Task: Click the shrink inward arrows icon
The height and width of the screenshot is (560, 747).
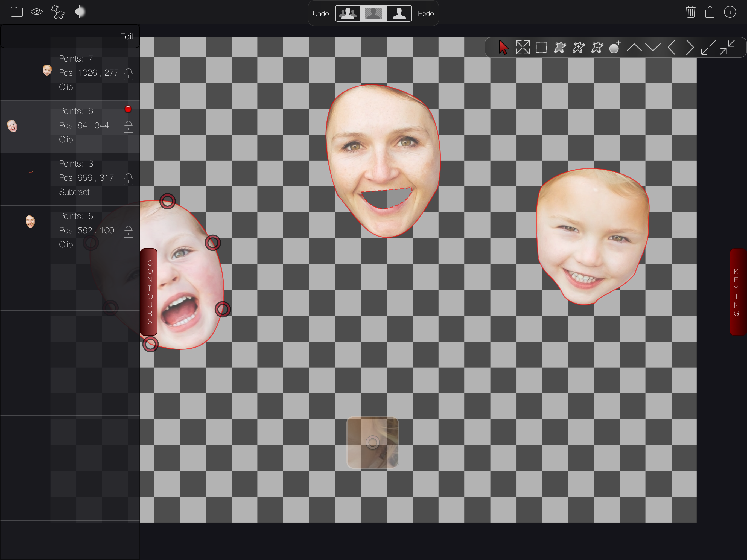Action: click(x=727, y=48)
